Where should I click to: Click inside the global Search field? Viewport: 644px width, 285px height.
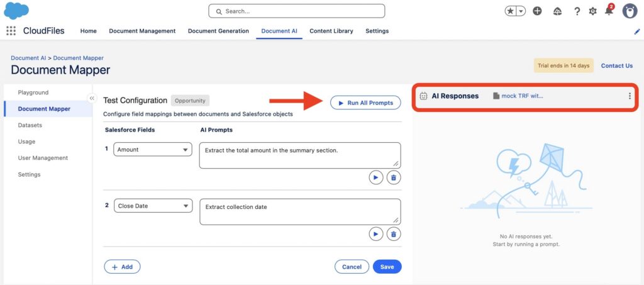[x=297, y=11]
